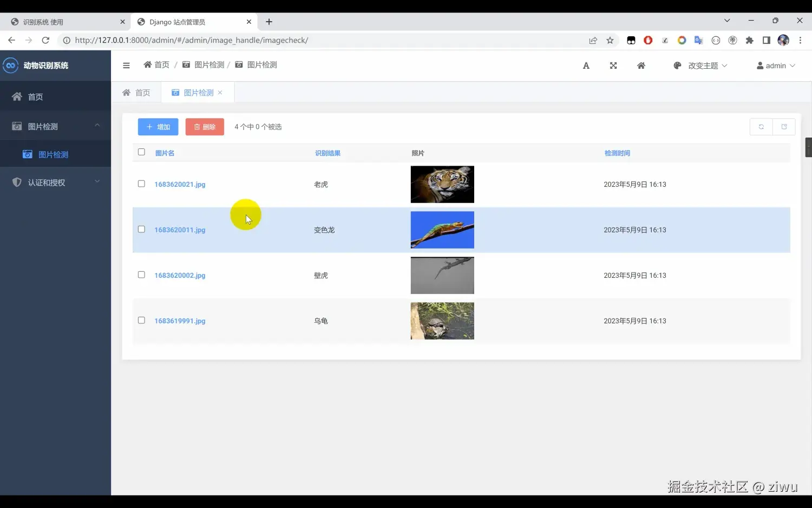812x508 pixels.
Task: Check the box for 1683620021.jpg
Action: tap(141, 184)
